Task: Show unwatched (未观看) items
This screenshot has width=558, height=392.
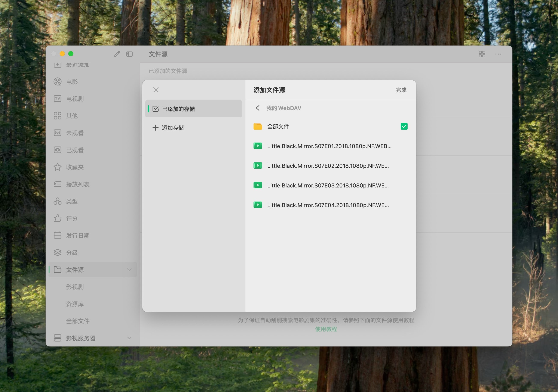Action: [x=92, y=133]
